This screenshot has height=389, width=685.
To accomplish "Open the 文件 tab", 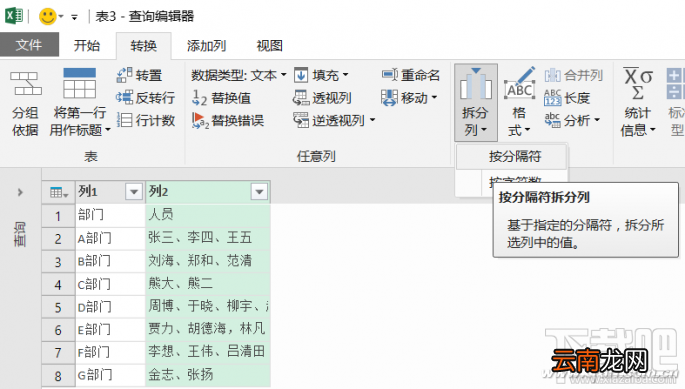I will [29, 45].
